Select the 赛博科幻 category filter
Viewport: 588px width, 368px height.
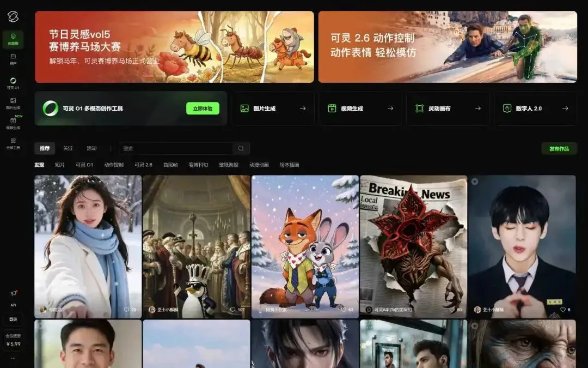pos(198,165)
